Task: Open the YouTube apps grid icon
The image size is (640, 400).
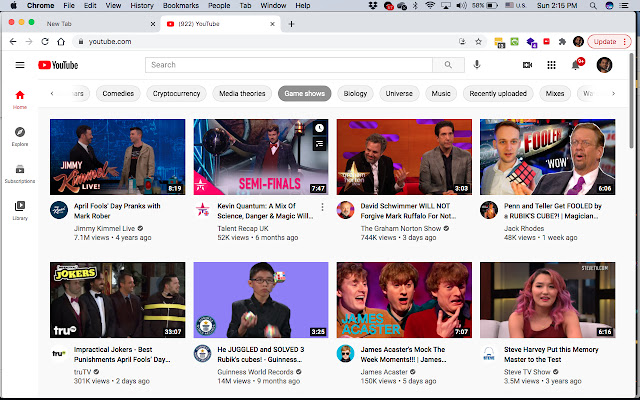Action: tap(551, 65)
